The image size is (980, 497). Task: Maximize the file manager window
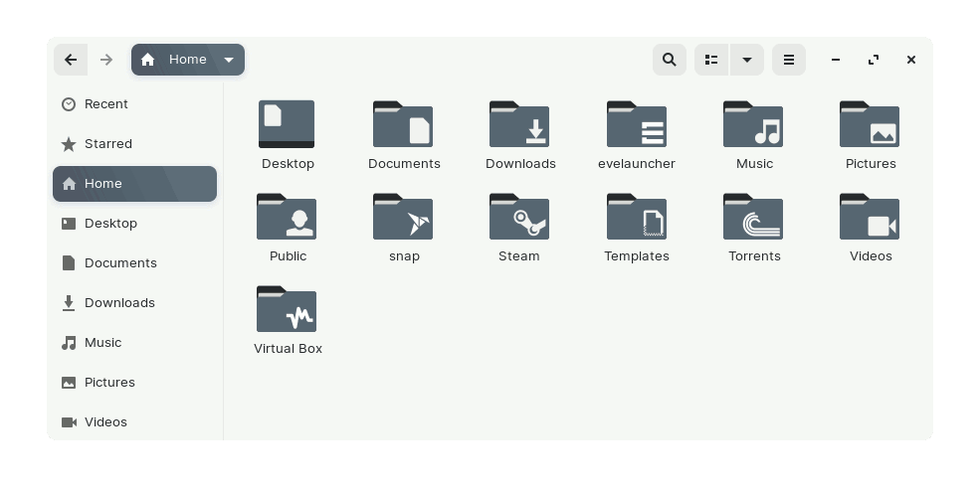coord(874,60)
